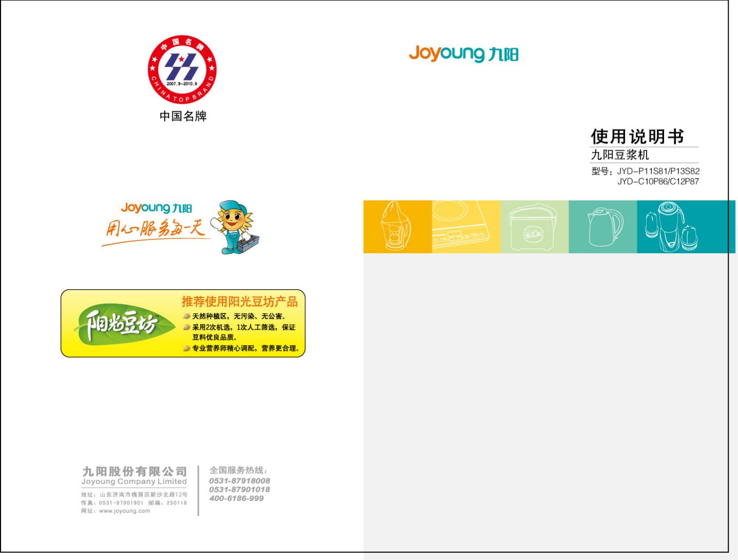Click the model number JYD-C10P86/C12P87
The image size is (738, 560).
tap(657, 182)
